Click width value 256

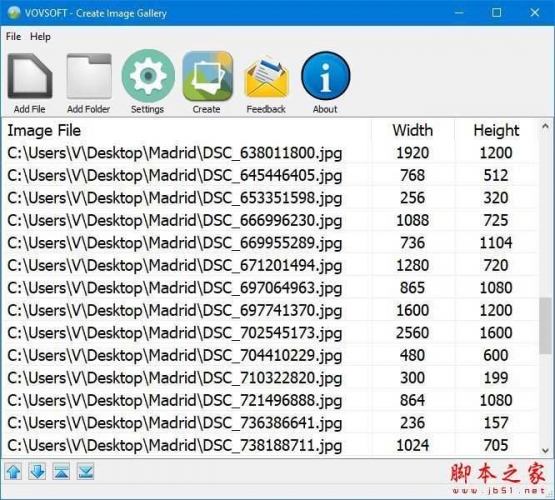click(x=413, y=198)
